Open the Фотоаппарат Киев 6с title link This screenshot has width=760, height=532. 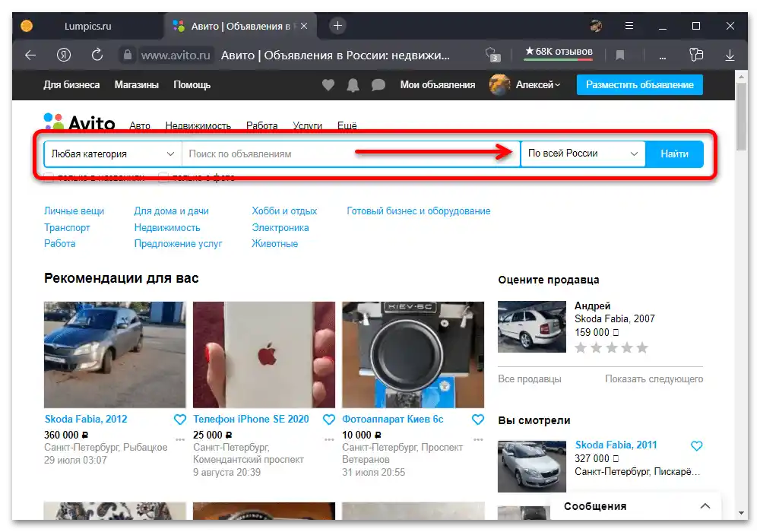393,420
